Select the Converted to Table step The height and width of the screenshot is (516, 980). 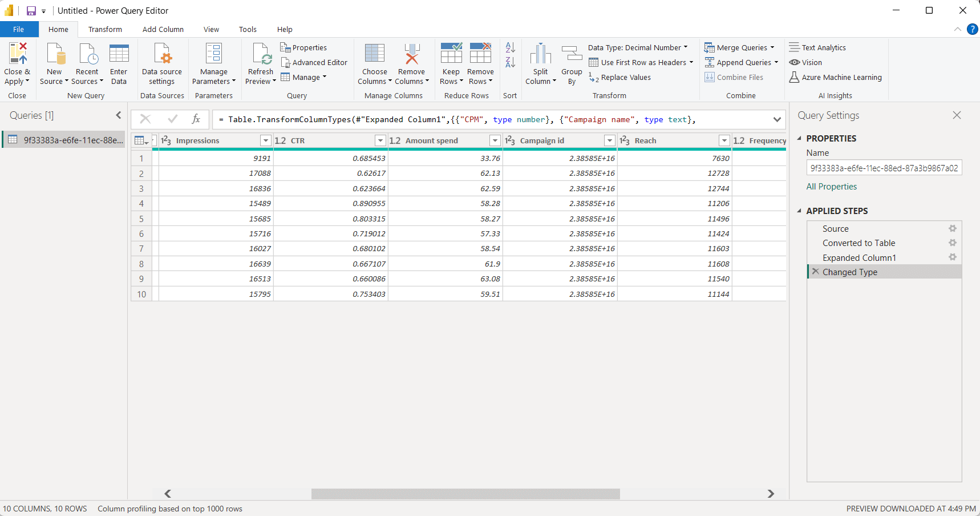coord(858,243)
